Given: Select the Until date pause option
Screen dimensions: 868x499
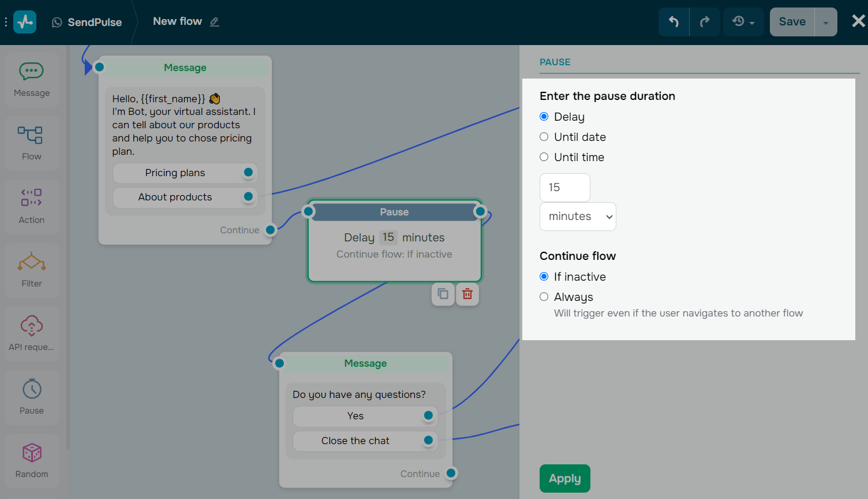Looking at the screenshot, I should coord(544,136).
